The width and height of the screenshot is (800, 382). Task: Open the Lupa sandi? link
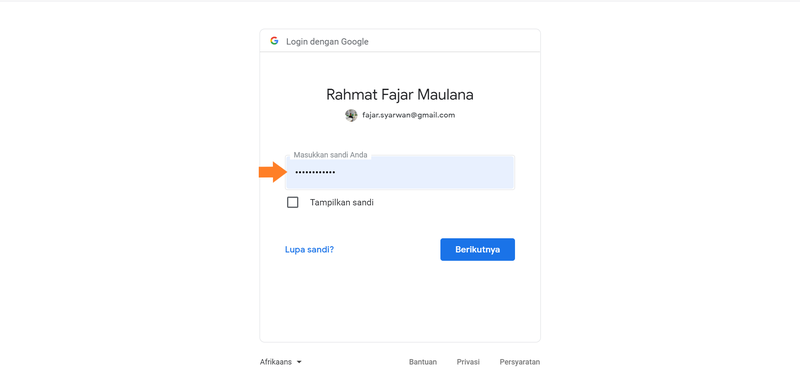[309, 249]
